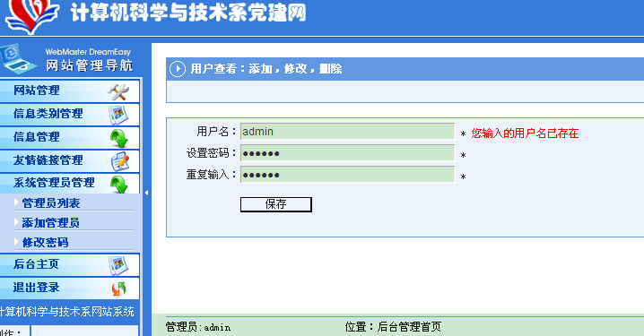The image size is (644, 336).
Task: Click the arrow bullet before 添加管理员
Action: coord(16,221)
